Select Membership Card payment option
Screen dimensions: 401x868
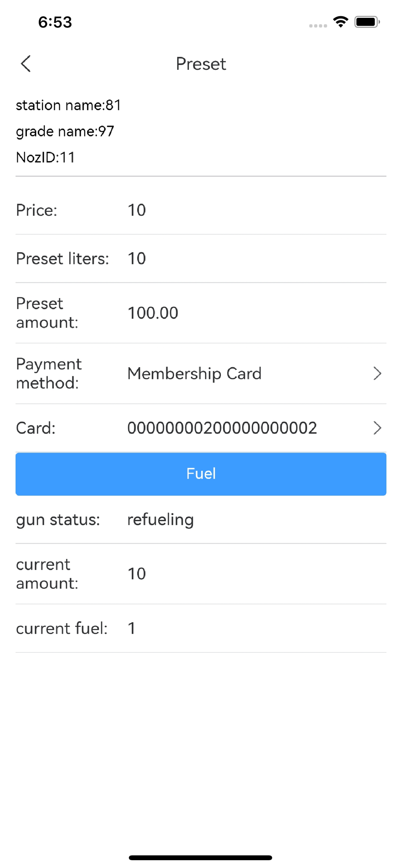point(194,374)
